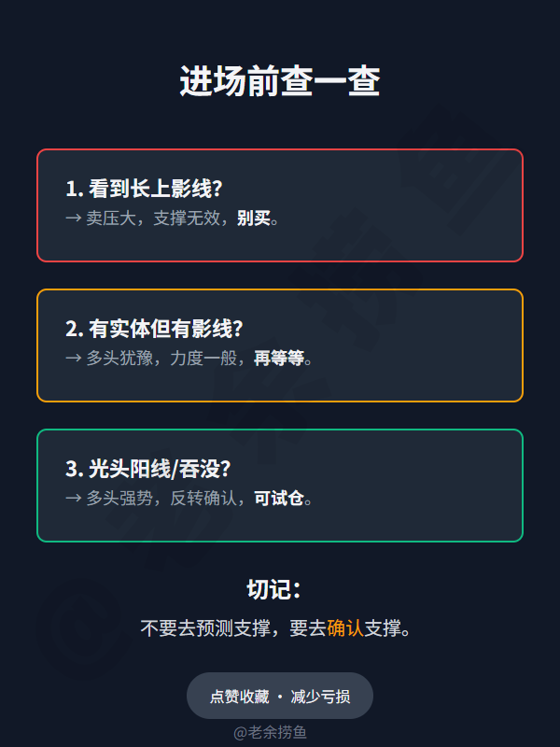Click the bold 别买 text
The image size is (560, 747).
pos(253,218)
